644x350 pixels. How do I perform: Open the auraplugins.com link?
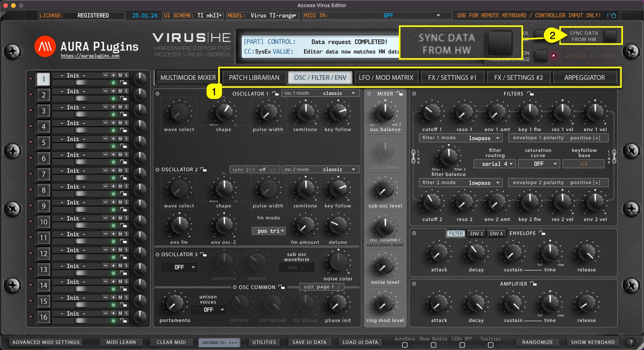[90, 56]
